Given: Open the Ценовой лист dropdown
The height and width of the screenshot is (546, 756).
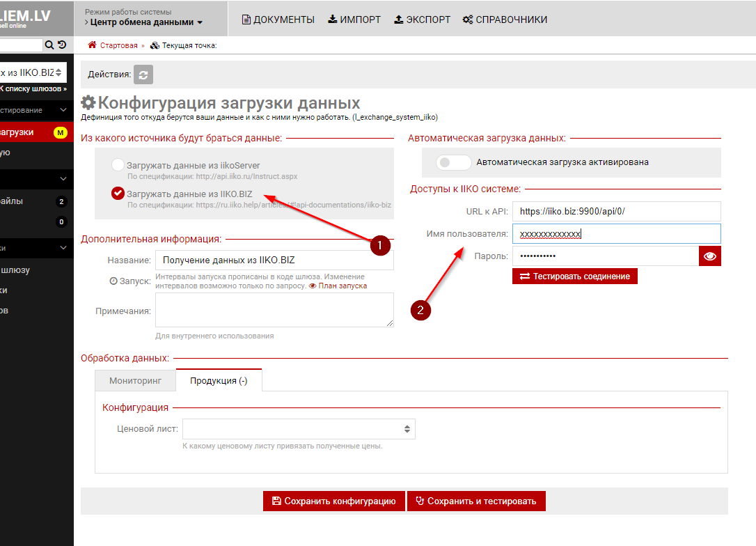Looking at the screenshot, I should pyautogui.click(x=299, y=429).
